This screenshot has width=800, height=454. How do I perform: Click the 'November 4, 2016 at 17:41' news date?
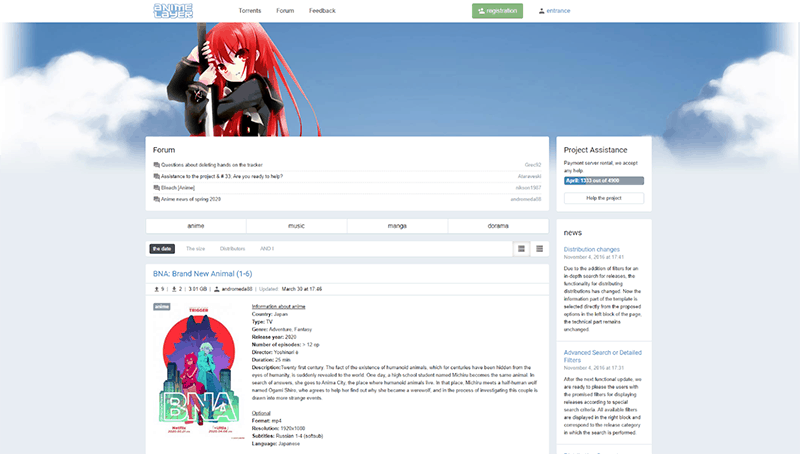tap(594, 257)
